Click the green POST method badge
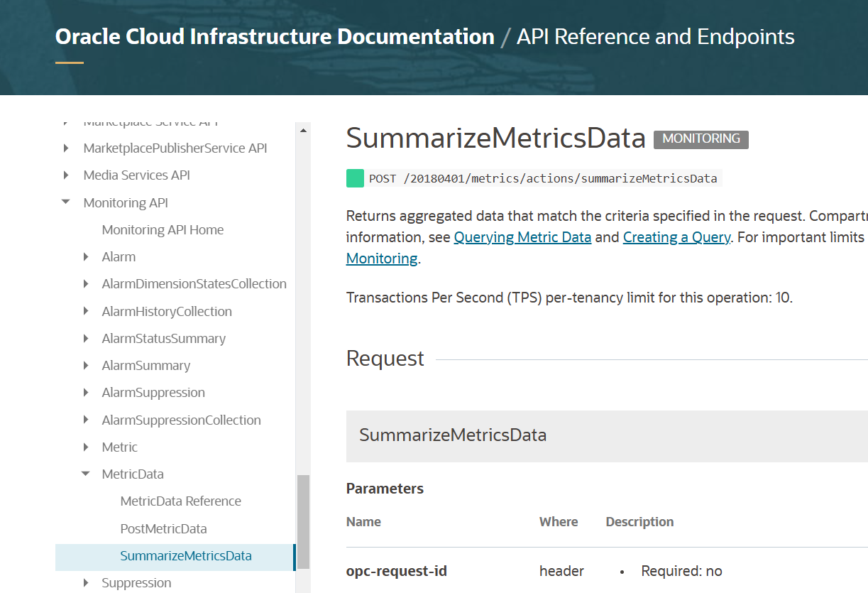This screenshot has width=868, height=593. [x=355, y=178]
